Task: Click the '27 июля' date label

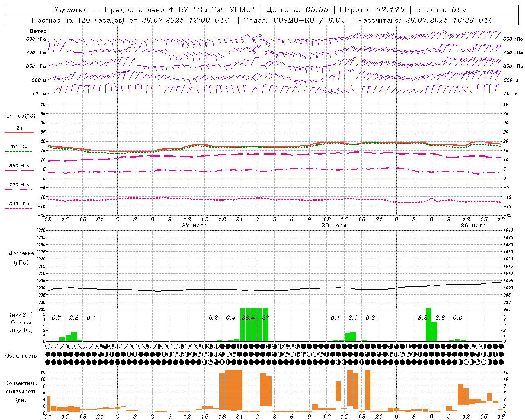Action: pyautogui.click(x=194, y=225)
